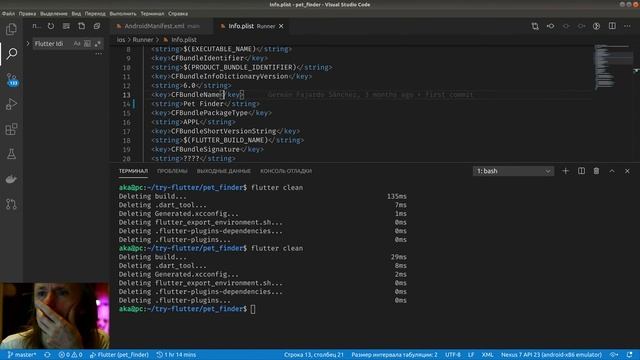Screen dimensions: 640x360
Task: Open the Выполнить menu
Action: tap(123, 13)
